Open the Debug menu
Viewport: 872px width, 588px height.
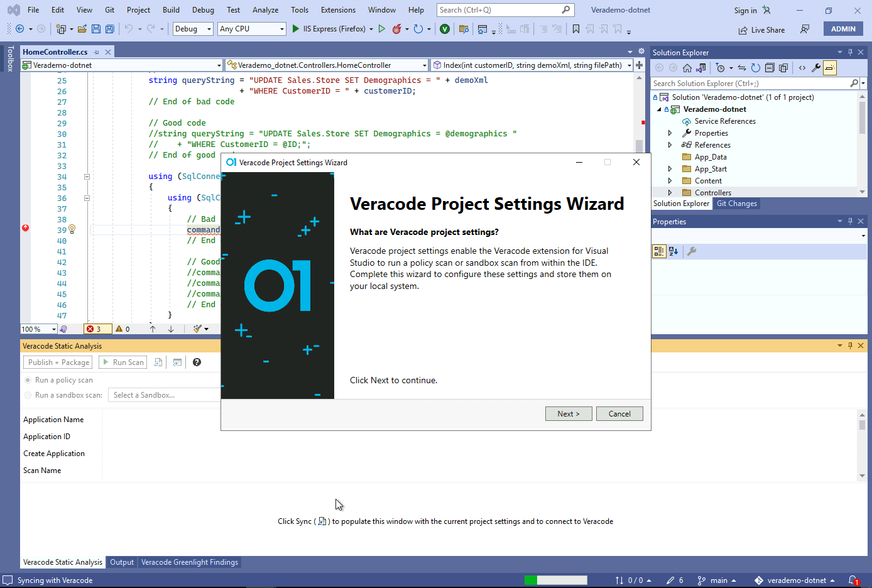pyautogui.click(x=203, y=10)
